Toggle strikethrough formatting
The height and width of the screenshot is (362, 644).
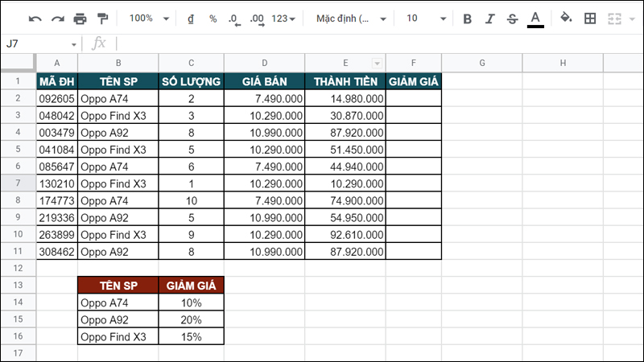point(512,19)
